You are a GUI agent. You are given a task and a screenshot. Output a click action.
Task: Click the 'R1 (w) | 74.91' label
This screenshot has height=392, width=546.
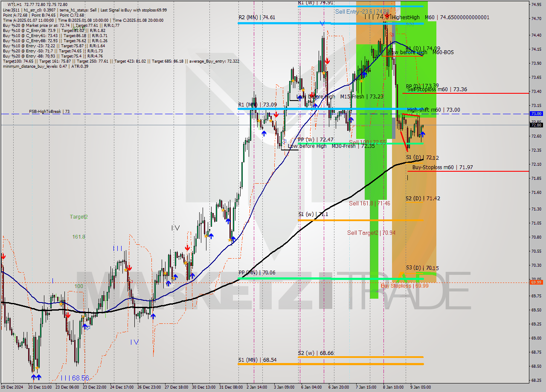coord(316,3)
